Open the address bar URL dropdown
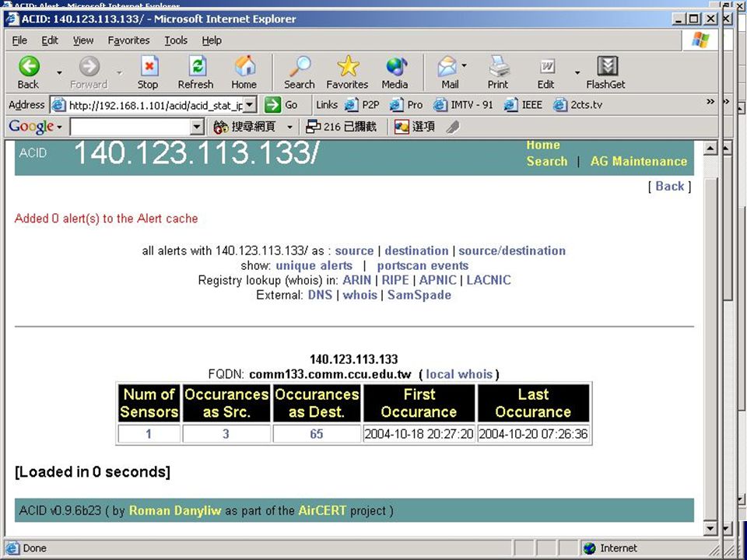The width and height of the screenshot is (747, 560). pyautogui.click(x=251, y=105)
